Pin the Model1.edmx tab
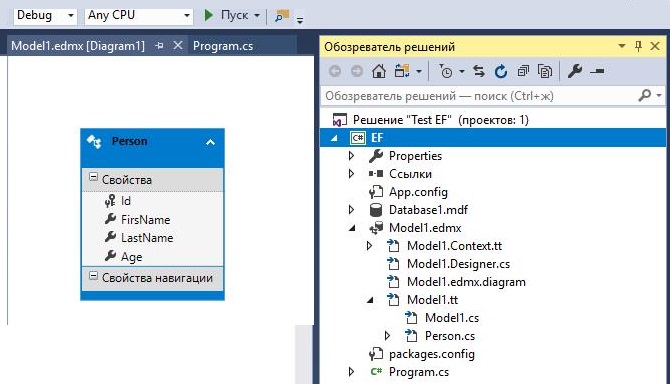This screenshot has width=670, height=384. [x=159, y=46]
